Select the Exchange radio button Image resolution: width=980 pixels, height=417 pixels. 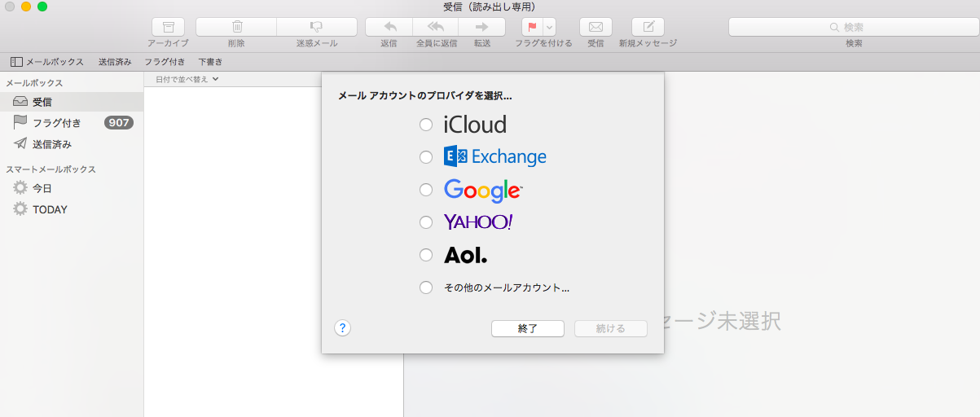tap(426, 157)
